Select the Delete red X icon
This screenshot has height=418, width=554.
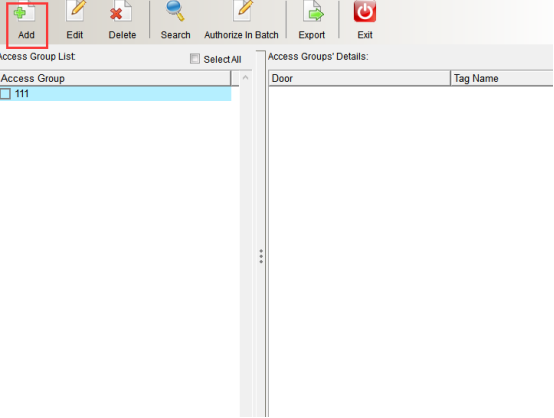pyautogui.click(x=120, y=12)
